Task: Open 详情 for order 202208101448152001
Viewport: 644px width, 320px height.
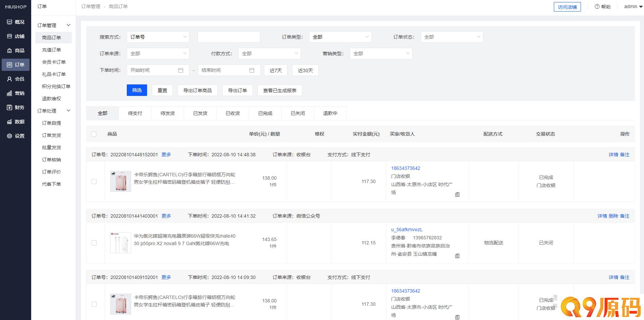Action: point(613,155)
